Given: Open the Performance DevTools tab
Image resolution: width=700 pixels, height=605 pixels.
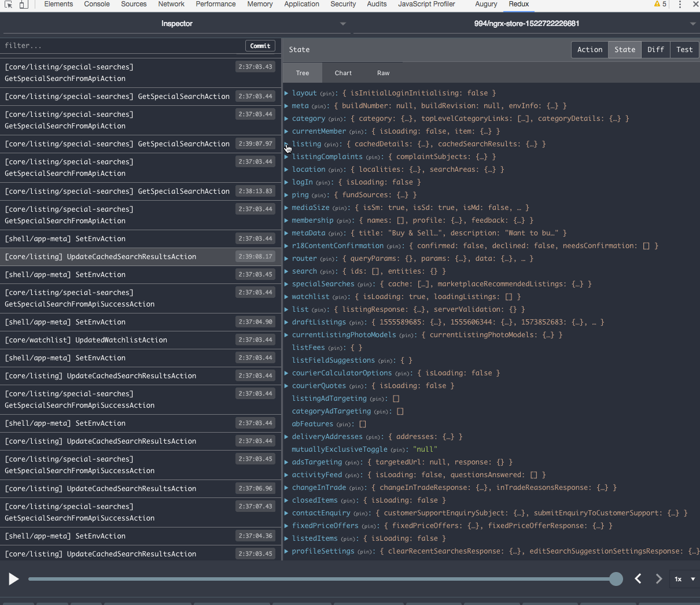Looking at the screenshot, I should (x=216, y=4).
